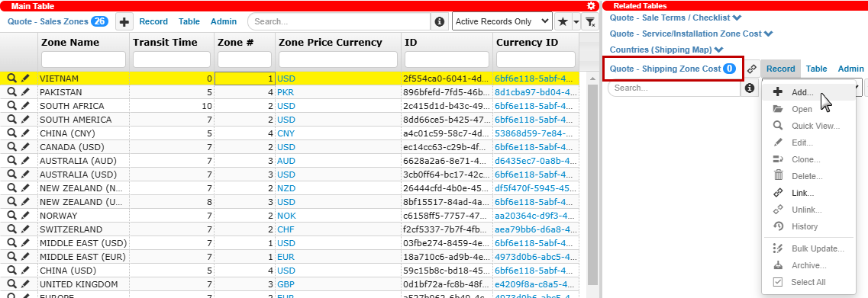Click magnifier icon for SWITZERLAND row
Screen dimensions: 868x298
pyautogui.click(x=11, y=229)
